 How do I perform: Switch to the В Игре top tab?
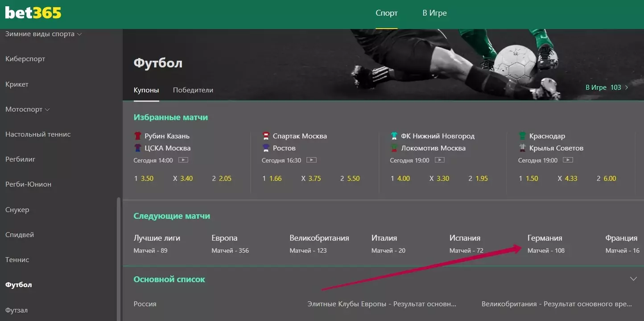[435, 13]
